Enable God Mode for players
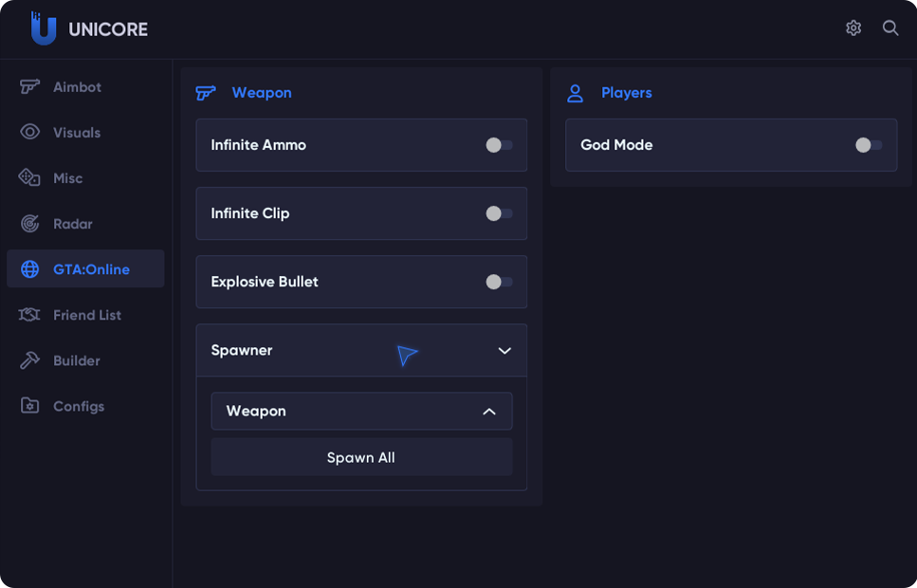917x588 pixels. [869, 145]
